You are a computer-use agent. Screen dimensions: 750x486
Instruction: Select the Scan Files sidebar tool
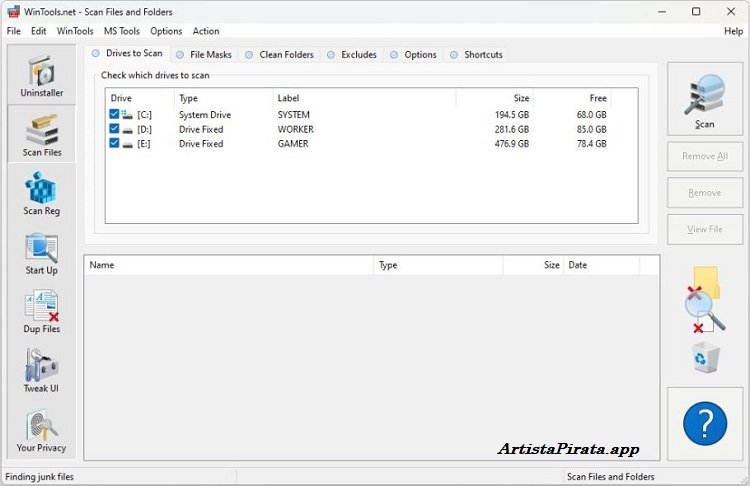pos(42,134)
